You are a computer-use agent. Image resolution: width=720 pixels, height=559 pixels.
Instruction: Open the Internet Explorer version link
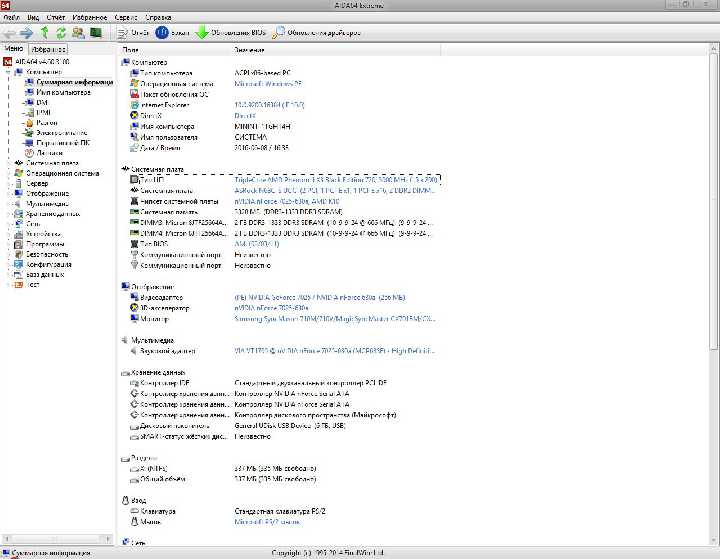[269, 105]
